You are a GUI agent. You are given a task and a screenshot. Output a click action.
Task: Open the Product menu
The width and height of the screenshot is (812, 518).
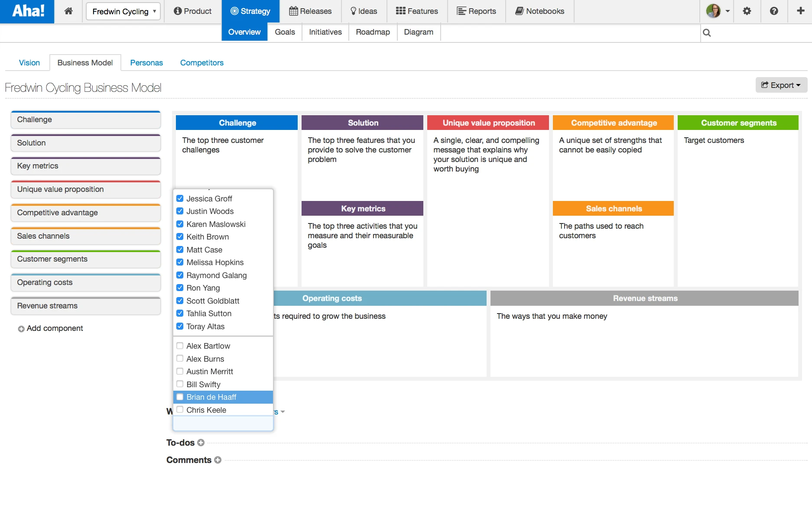click(192, 11)
